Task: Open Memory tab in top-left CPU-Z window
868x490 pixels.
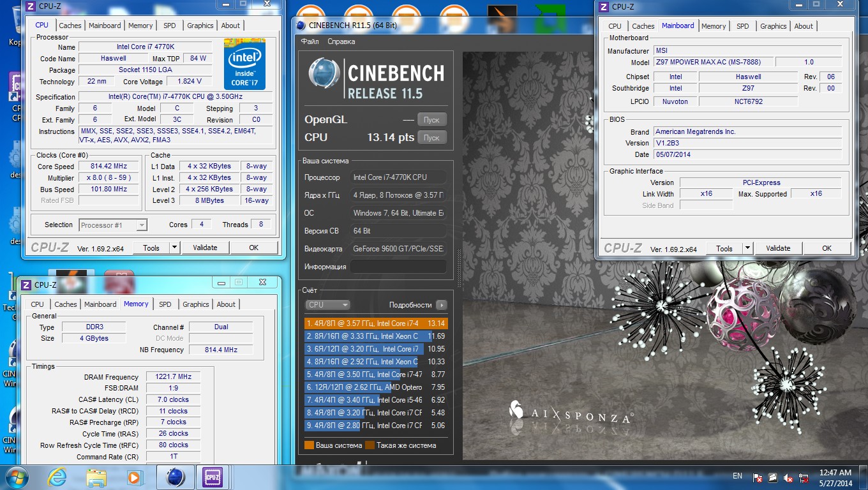Action: pos(140,26)
